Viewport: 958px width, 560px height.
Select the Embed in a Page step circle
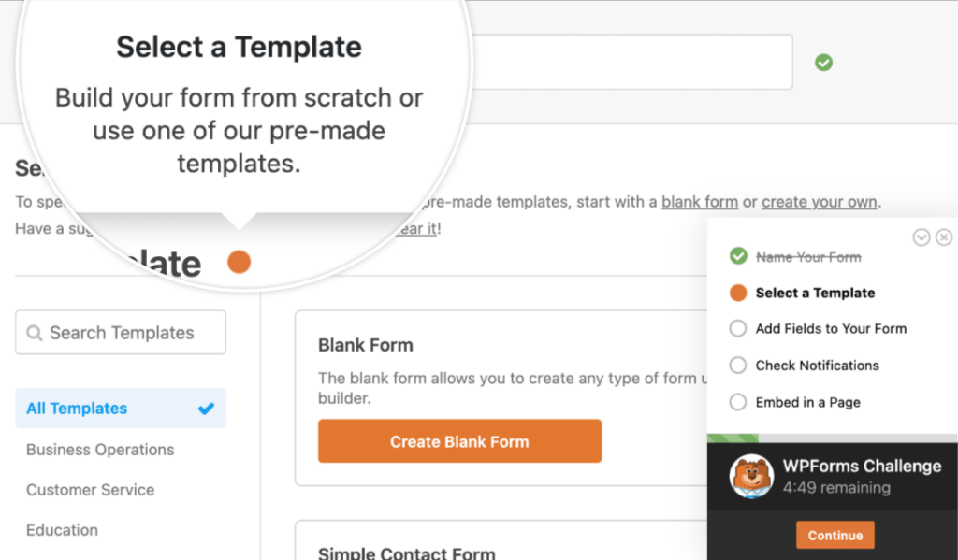point(737,402)
